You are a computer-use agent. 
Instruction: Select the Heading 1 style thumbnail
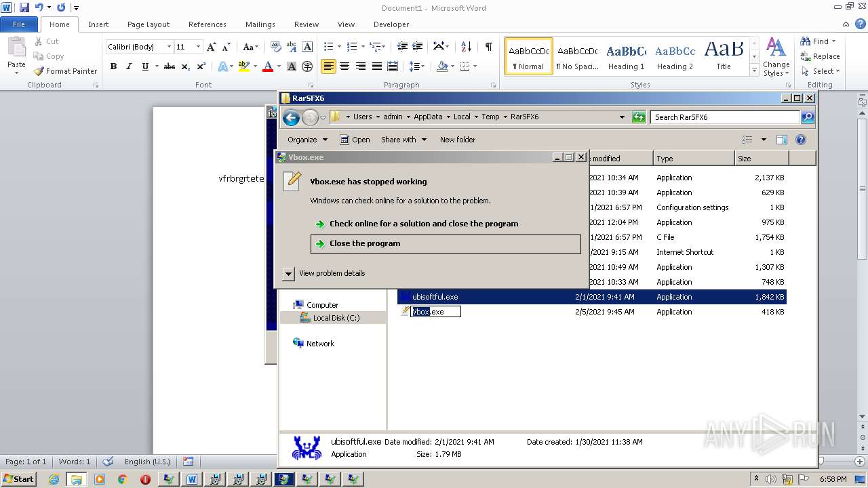click(x=626, y=56)
